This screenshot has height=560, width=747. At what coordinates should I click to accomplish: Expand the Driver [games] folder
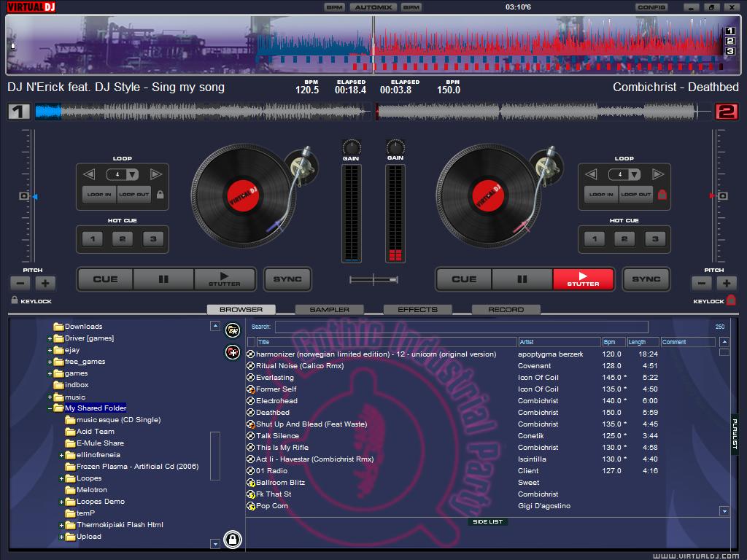[50, 338]
